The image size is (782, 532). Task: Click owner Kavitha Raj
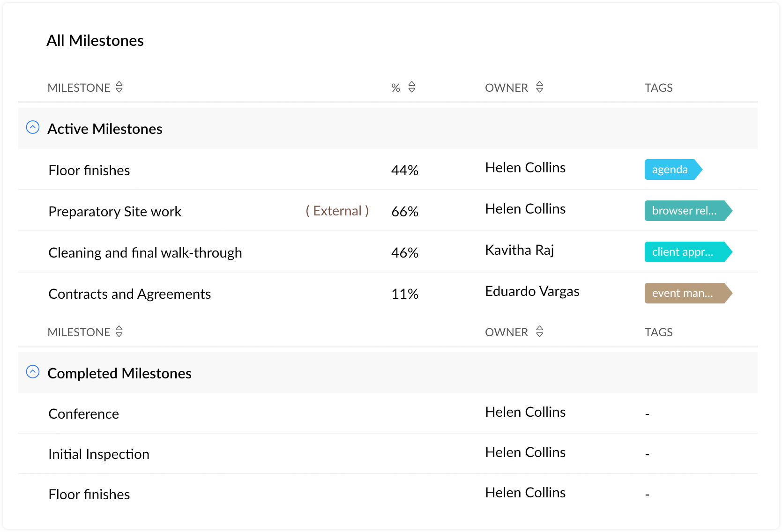(x=520, y=250)
